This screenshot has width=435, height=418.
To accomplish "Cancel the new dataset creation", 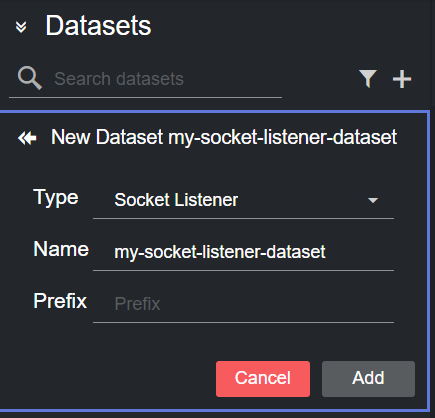I will coord(263,379).
